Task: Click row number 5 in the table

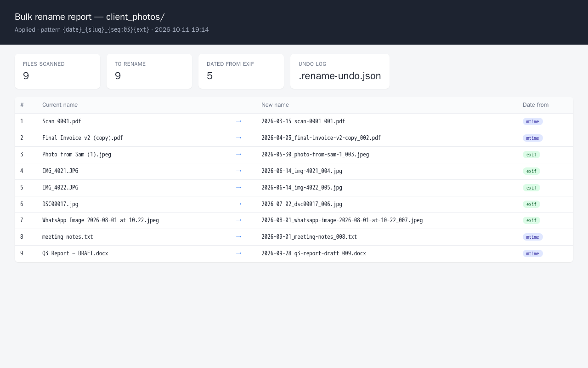Action: coord(22,188)
